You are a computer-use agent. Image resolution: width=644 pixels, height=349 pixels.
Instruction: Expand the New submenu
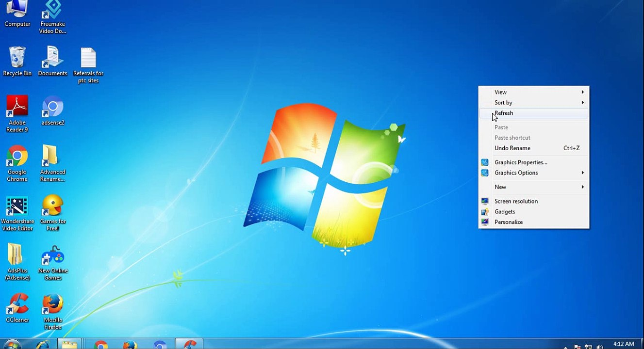pos(534,187)
